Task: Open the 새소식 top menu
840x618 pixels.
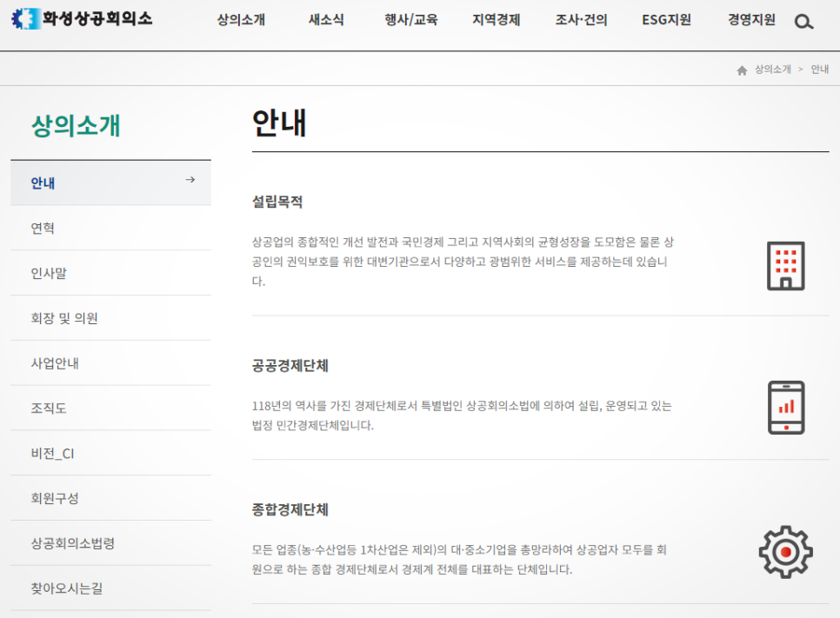Action: 326,20
